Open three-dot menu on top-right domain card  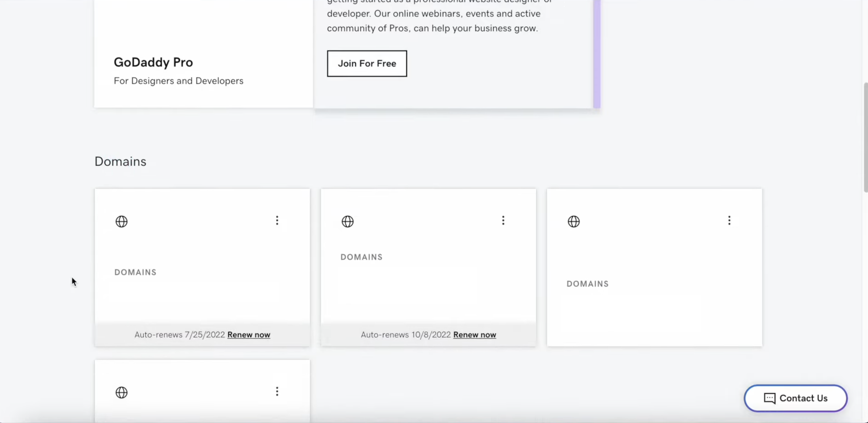tap(729, 221)
